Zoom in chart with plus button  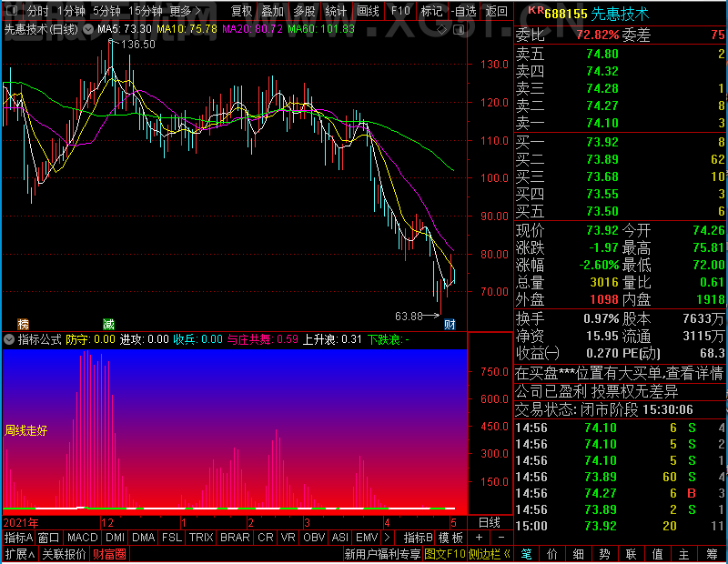click(480, 538)
